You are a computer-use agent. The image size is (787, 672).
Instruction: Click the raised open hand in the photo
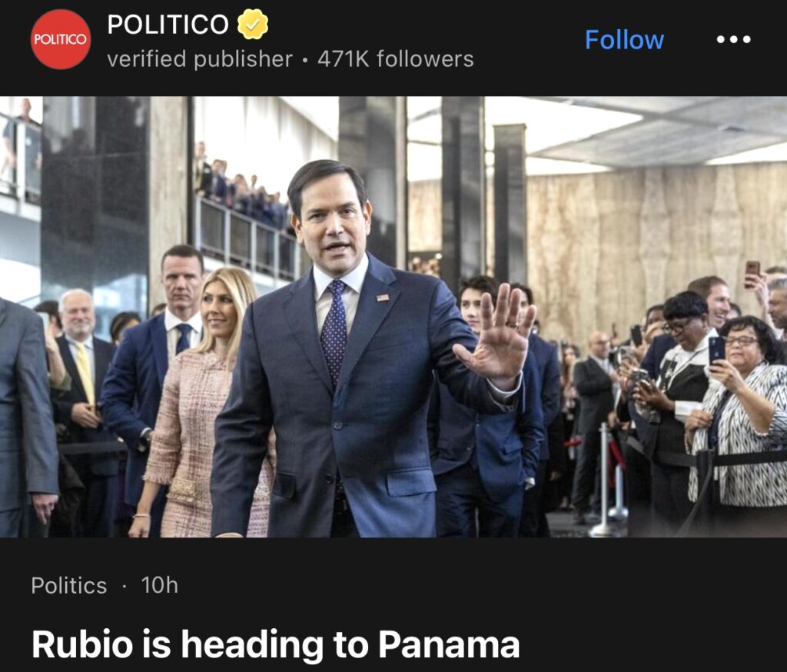click(497, 335)
